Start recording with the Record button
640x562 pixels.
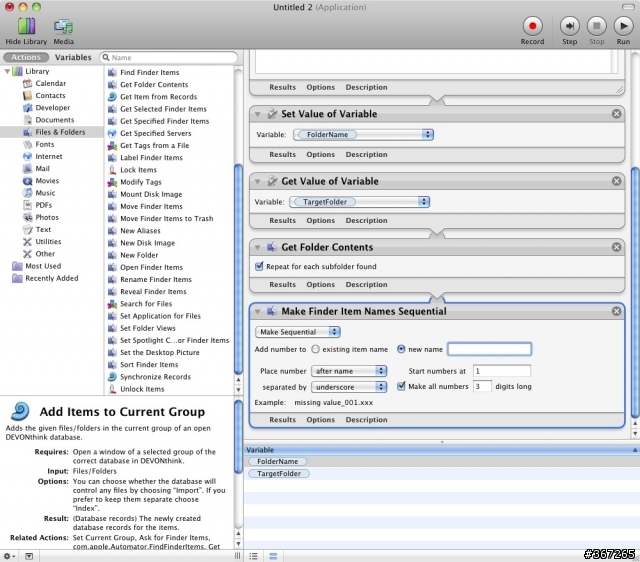532,26
